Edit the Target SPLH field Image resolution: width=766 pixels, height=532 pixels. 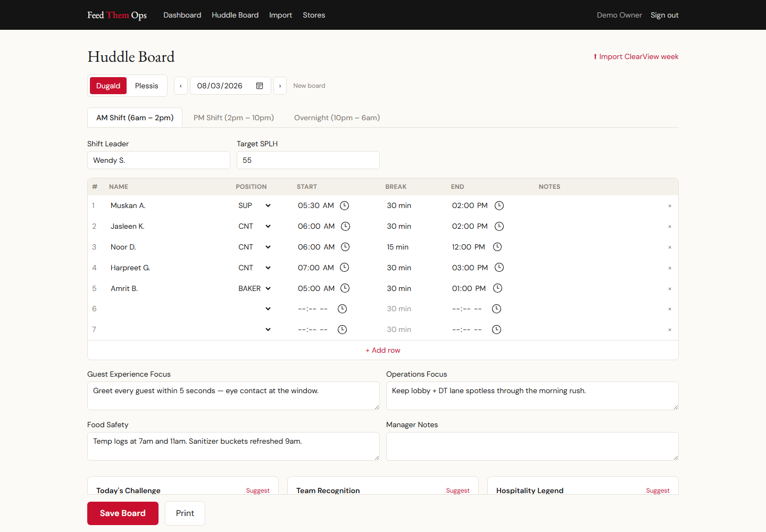[308, 160]
